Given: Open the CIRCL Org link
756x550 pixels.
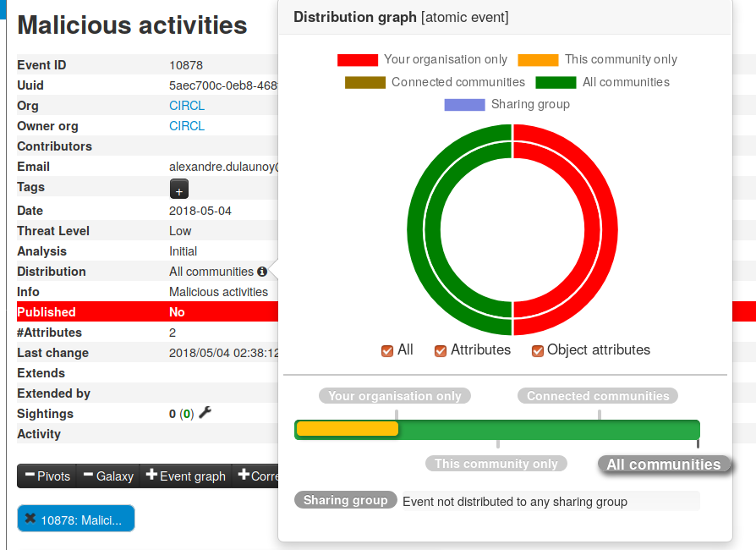Looking at the screenshot, I should click(x=187, y=106).
